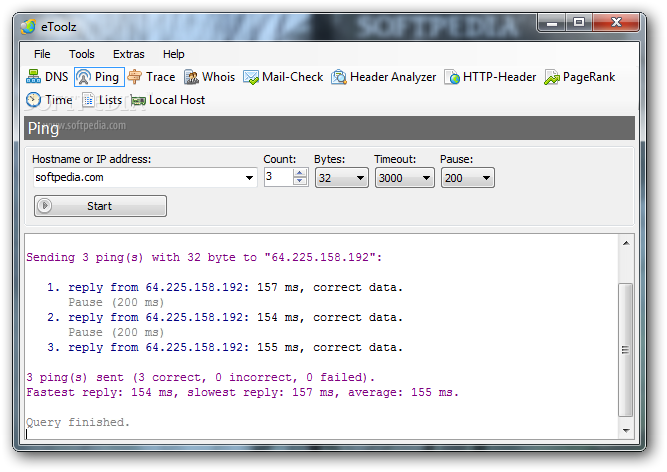The width and height of the screenshot is (667, 472).
Task: Open the Whois lookup tool
Action: [x=210, y=77]
